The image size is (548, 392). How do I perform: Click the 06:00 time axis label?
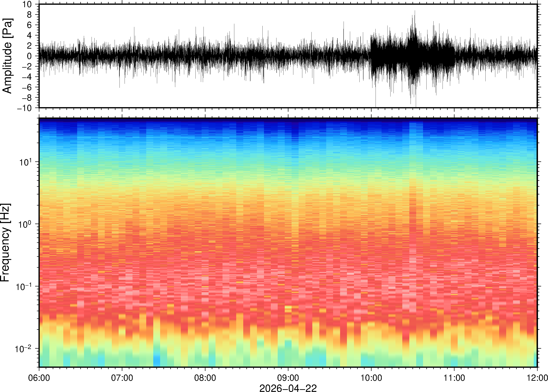39,378
